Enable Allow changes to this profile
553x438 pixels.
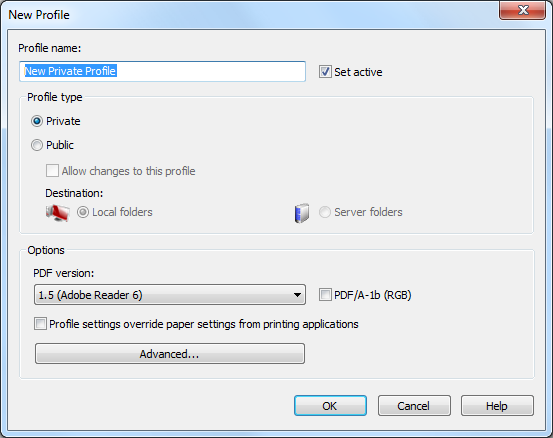(52, 171)
